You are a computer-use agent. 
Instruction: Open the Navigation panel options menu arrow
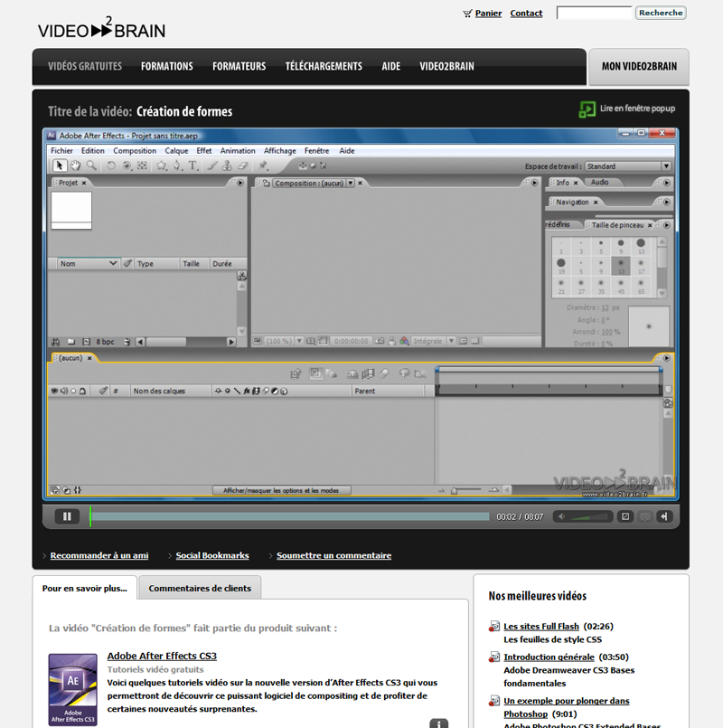[x=666, y=202]
